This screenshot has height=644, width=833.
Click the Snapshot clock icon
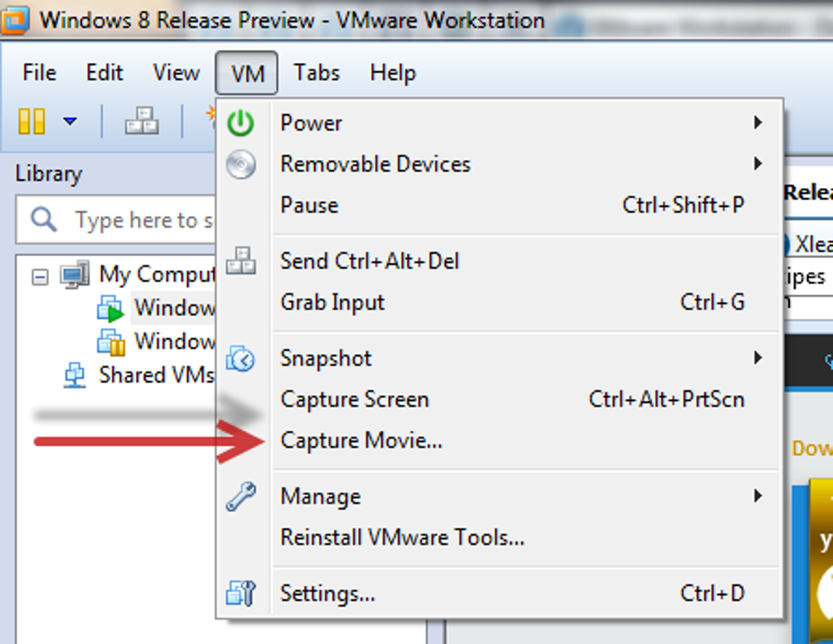coord(240,358)
